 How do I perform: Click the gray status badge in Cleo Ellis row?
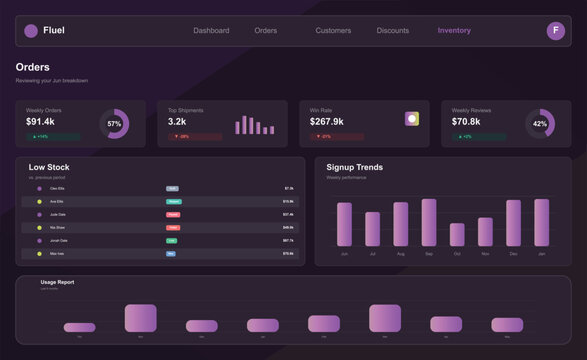(x=172, y=189)
